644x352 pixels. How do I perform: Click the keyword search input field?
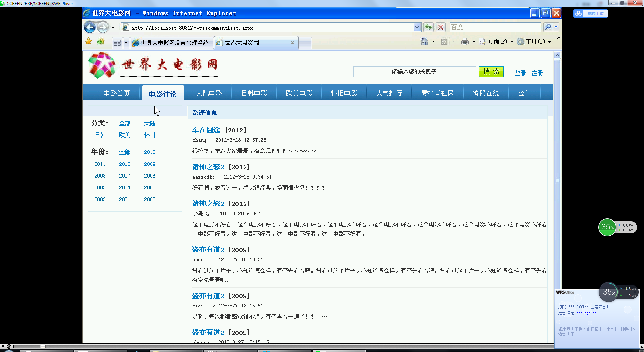pyautogui.click(x=414, y=71)
